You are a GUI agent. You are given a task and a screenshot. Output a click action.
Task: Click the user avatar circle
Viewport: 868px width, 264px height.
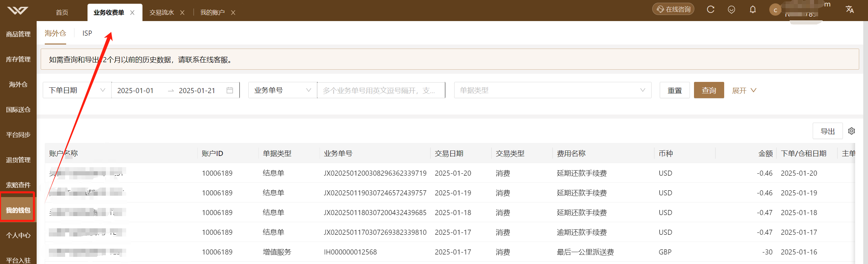pos(775,10)
